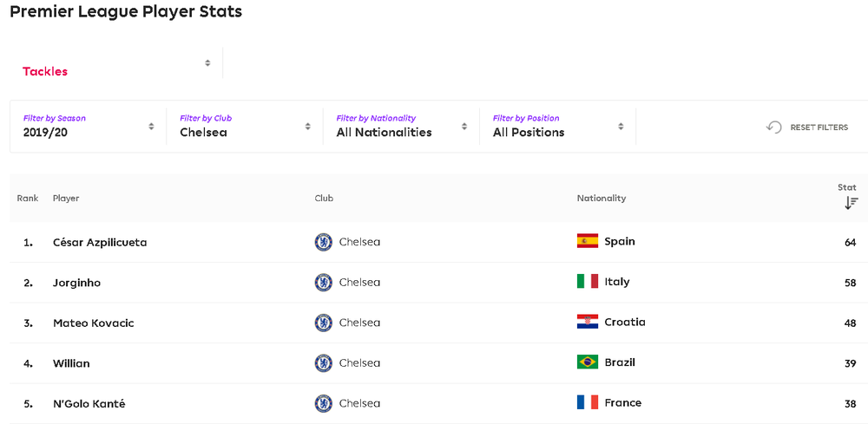Viewport: 868px width, 424px height.
Task: Open the Filter by Season dropdown
Action: (88, 127)
